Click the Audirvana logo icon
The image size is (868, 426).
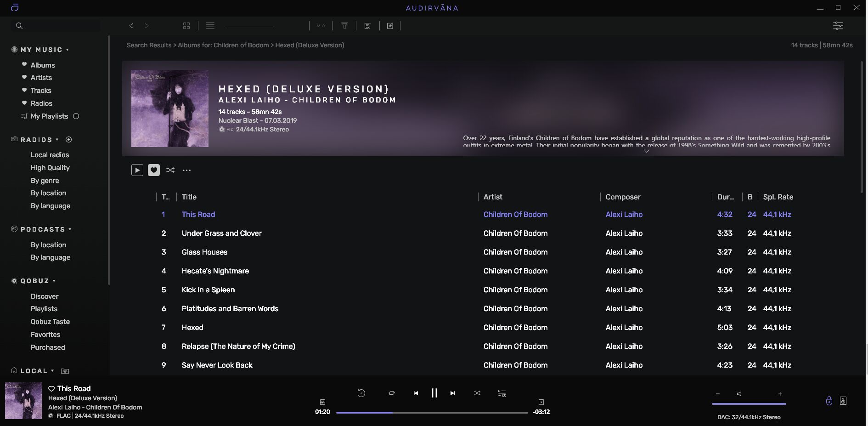pos(15,7)
